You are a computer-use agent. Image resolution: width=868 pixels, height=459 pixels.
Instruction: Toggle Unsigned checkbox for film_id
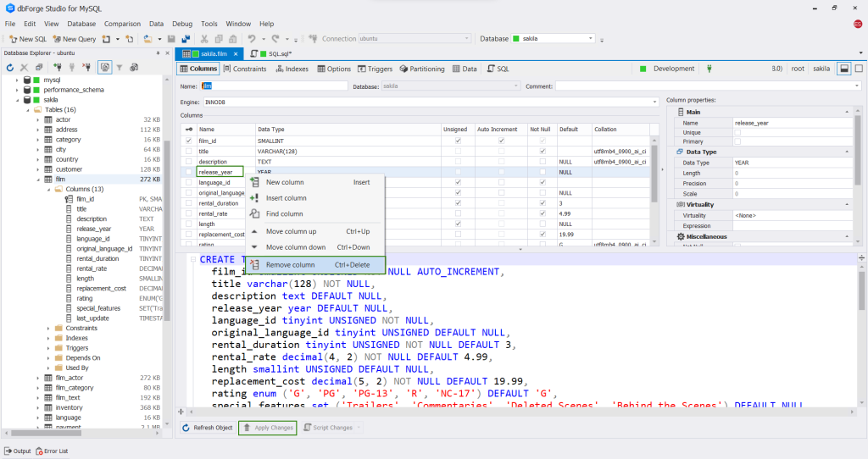tap(458, 141)
